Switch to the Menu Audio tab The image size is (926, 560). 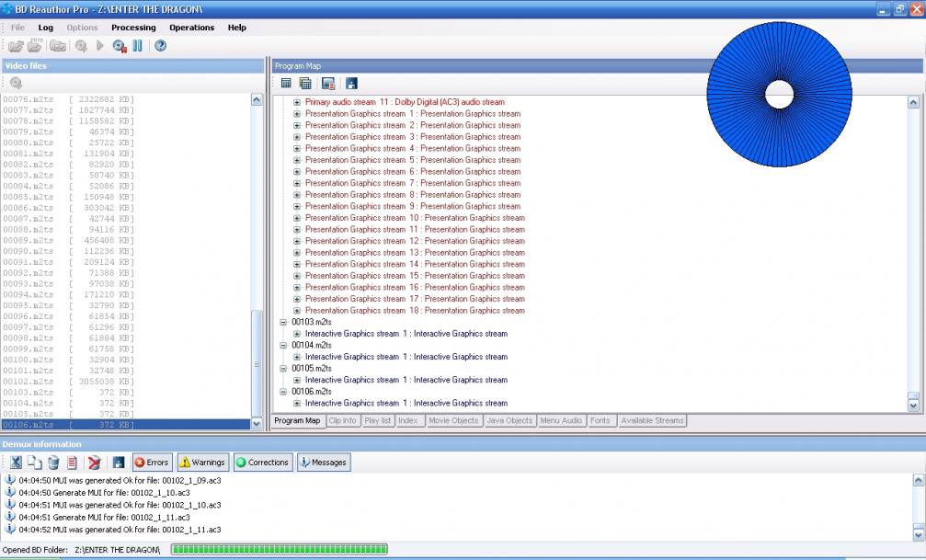(561, 420)
